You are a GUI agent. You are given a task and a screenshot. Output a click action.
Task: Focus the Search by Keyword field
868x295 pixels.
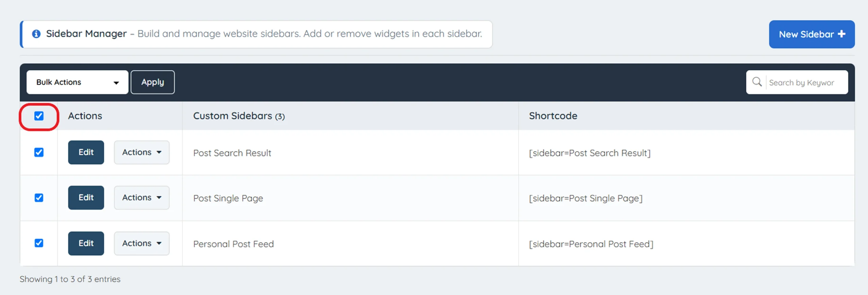point(805,82)
